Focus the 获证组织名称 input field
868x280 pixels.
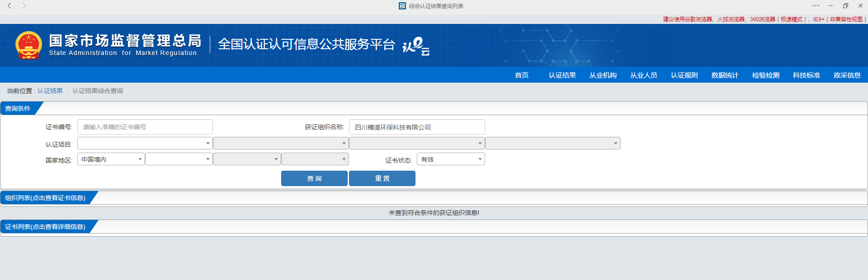[417, 127]
